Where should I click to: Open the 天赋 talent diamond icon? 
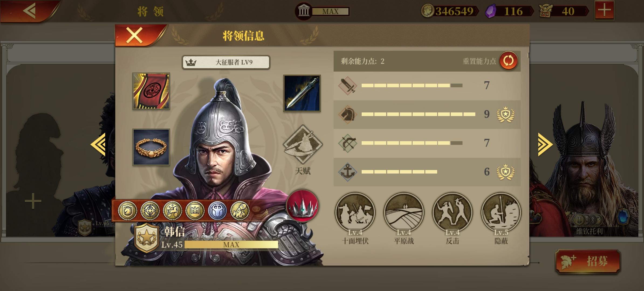(303, 144)
